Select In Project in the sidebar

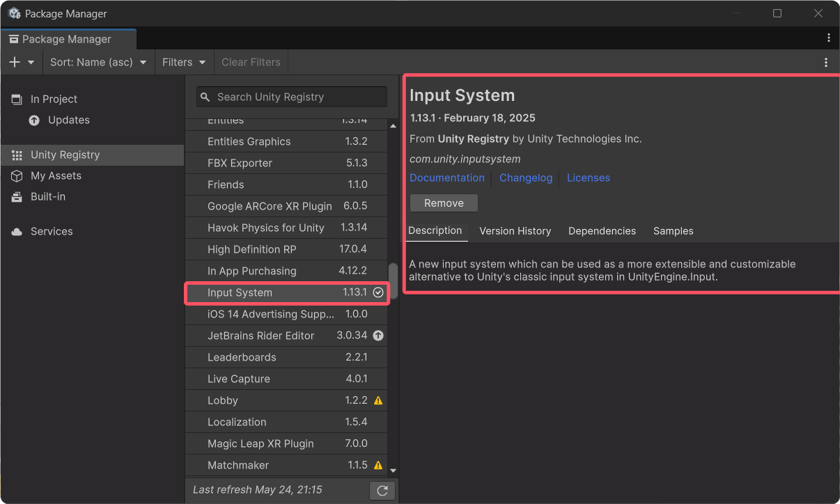pyautogui.click(x=92, y=99)
